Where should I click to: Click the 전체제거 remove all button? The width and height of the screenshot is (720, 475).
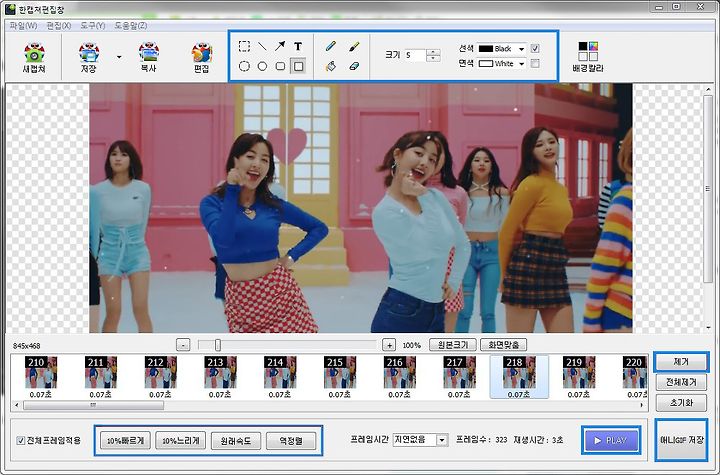pyautogui.click(x=681, y=382)
